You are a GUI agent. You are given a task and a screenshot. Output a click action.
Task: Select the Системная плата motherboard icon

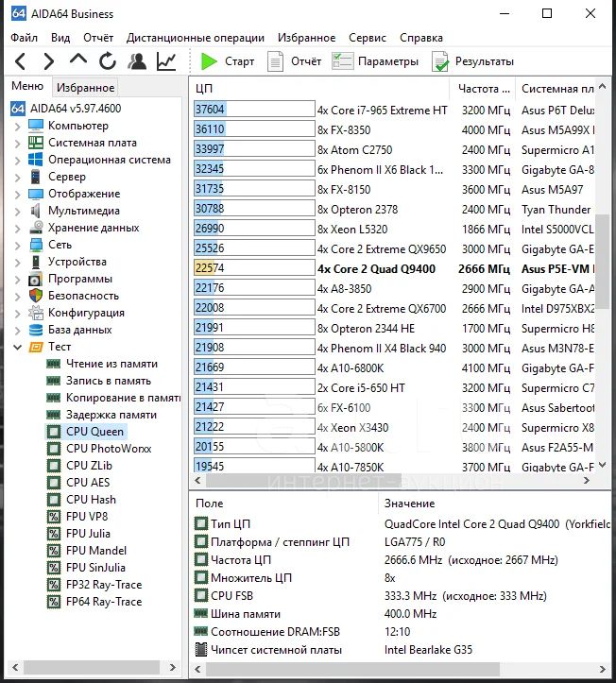(36, 143)
